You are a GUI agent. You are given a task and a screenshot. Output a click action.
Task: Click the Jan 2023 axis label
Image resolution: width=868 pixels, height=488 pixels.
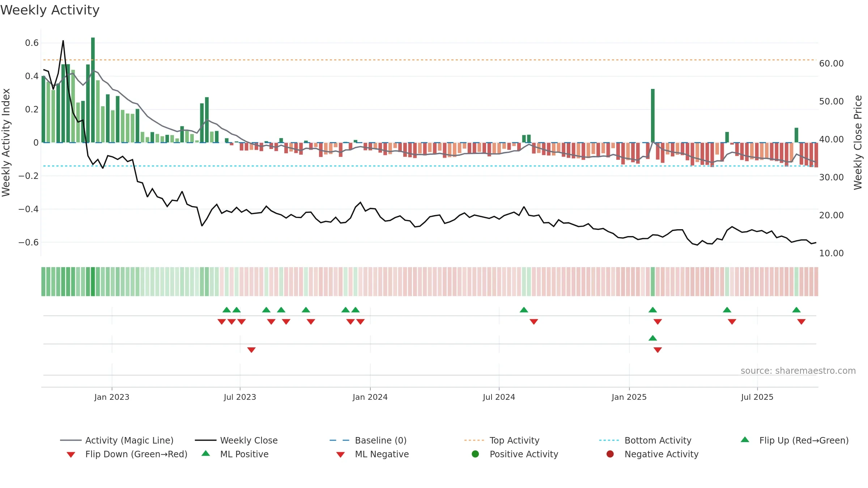coord(112,397)
